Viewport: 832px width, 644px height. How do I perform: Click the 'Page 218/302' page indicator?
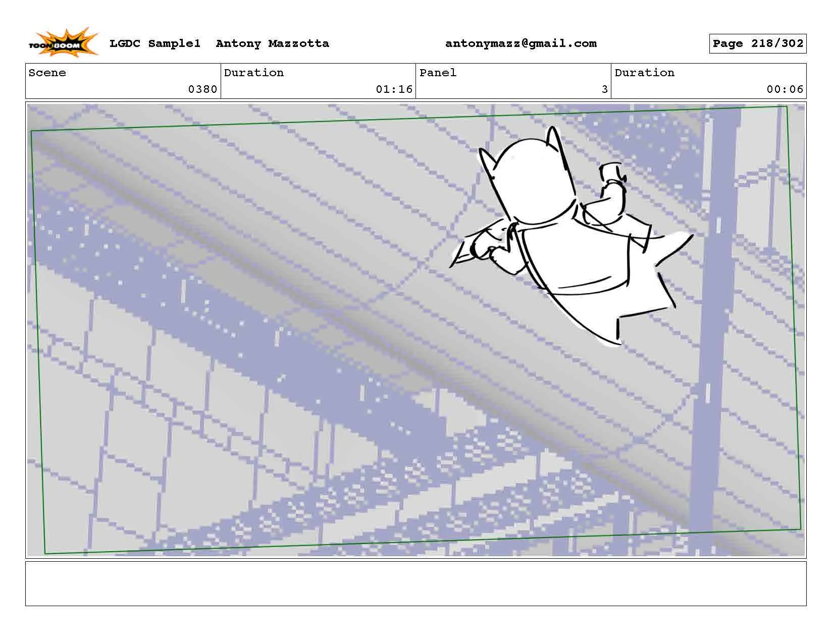click(757, 43)
